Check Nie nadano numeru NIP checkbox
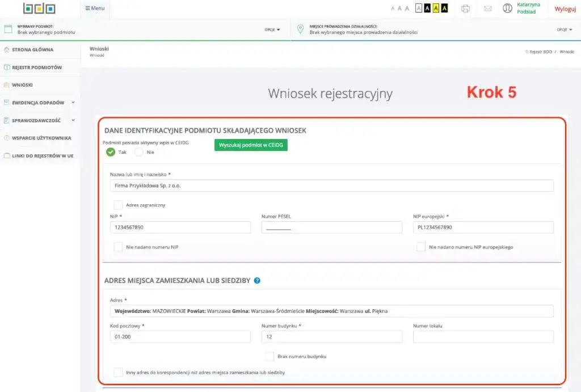581x392 pixels. [118, 247]
